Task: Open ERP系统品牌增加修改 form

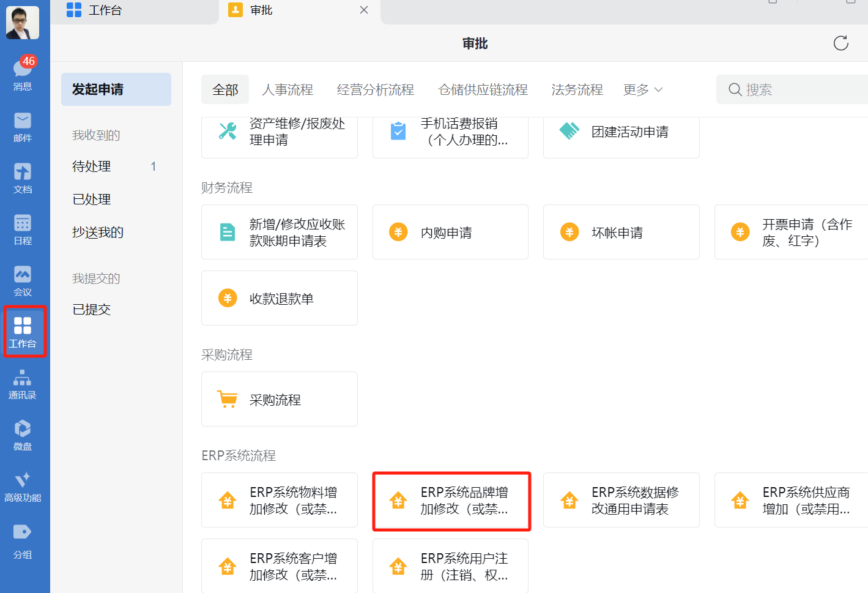Action: [451, 501]
